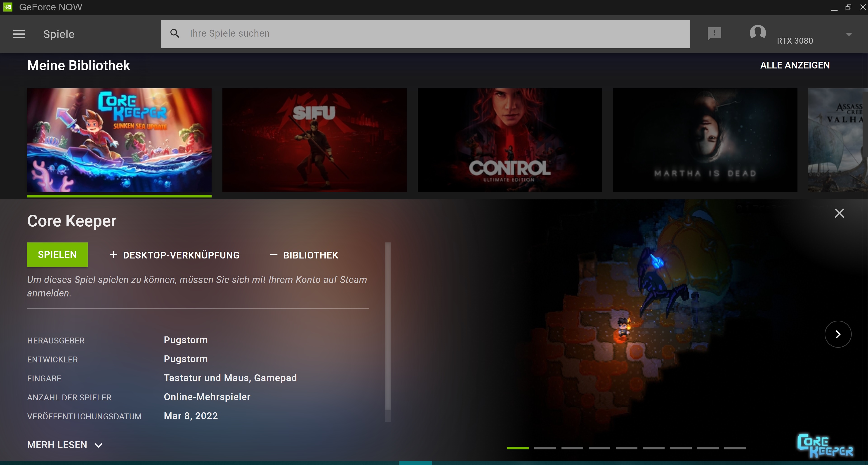The image size is (868, 465).
Task: Expand the RTX 3080 account dropdown arrow
Action: point(849,34)
